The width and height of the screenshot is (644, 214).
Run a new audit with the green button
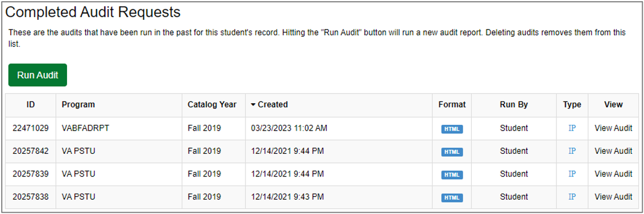coord(38,75)
